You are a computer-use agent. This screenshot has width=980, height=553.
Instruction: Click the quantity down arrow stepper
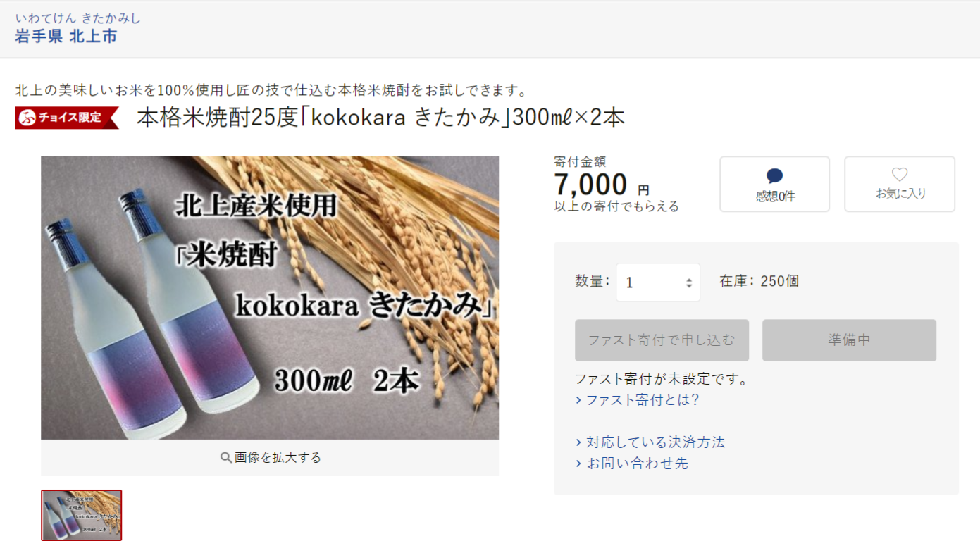(x=689, y=285)
